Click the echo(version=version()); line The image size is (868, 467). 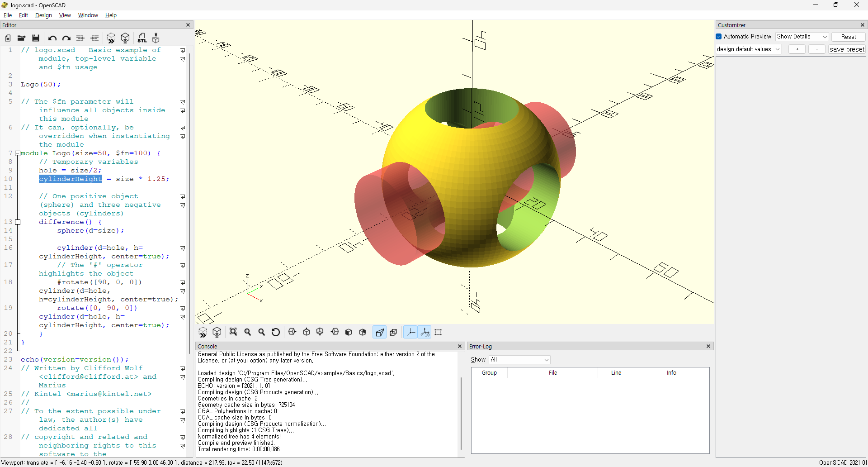(x=75, y=360)
